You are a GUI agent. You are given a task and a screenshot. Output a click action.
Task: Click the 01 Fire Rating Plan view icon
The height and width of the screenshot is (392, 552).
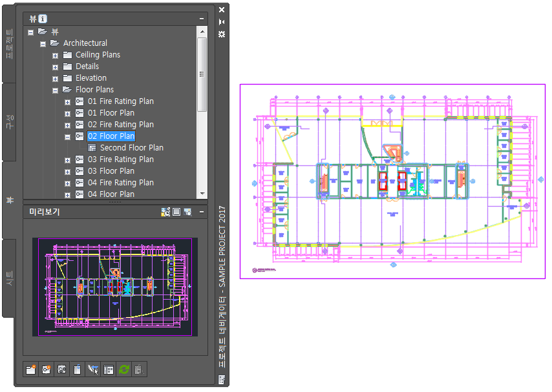pos(80,101)
